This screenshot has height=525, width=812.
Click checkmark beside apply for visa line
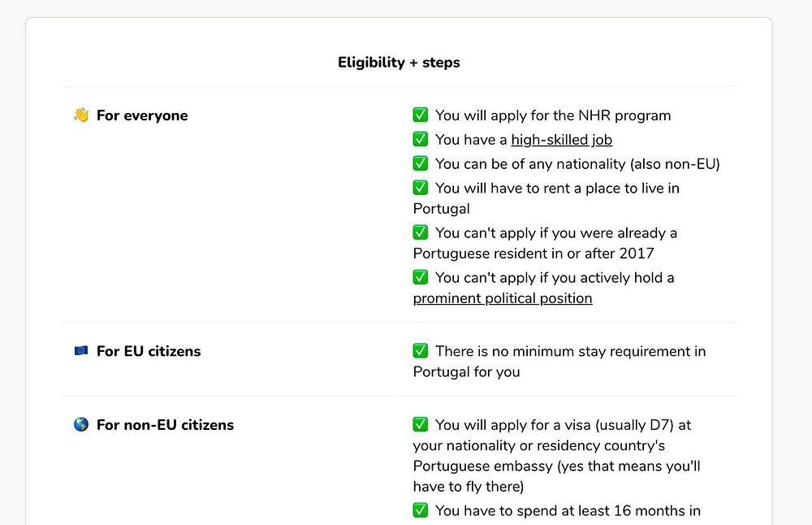coord(421,424)
